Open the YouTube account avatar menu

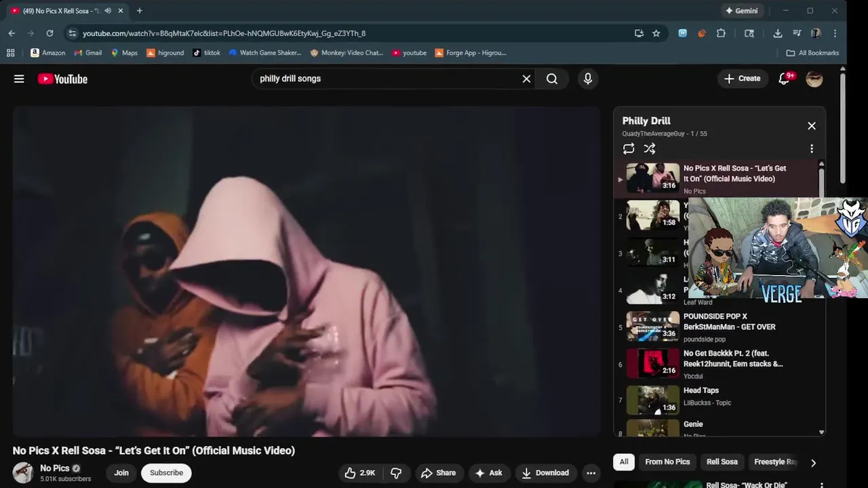coord(814,79)
